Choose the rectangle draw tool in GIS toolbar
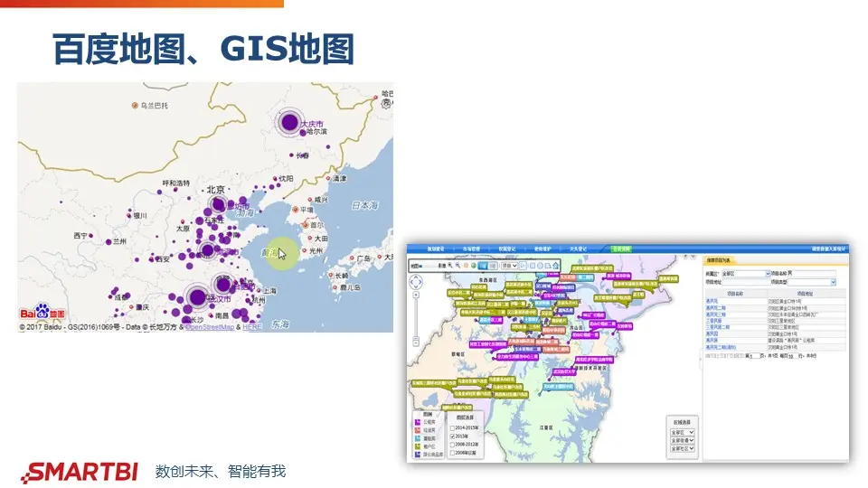The height and width of the screenshot is (488, 868). click(533, 266)
